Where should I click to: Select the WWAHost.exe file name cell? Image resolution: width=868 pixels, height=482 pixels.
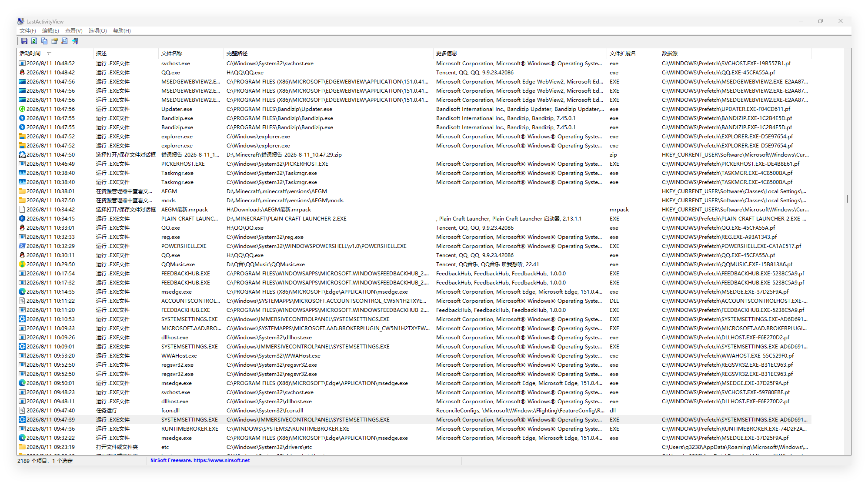tap(179, 356)
